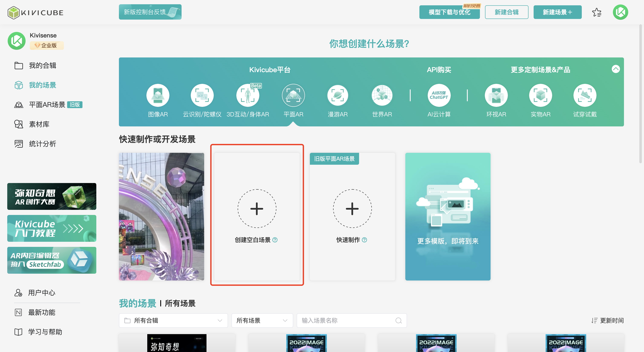This screenshot has width=644, height=352.
Task: Select the 3D互动/身体AR Beta icon
Action: 247,95
